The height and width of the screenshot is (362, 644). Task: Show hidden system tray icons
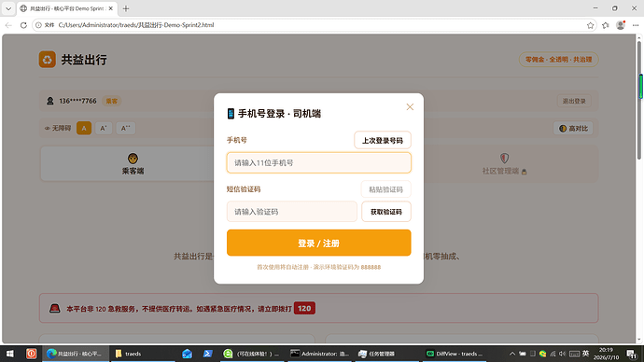[x=512, y=354]
